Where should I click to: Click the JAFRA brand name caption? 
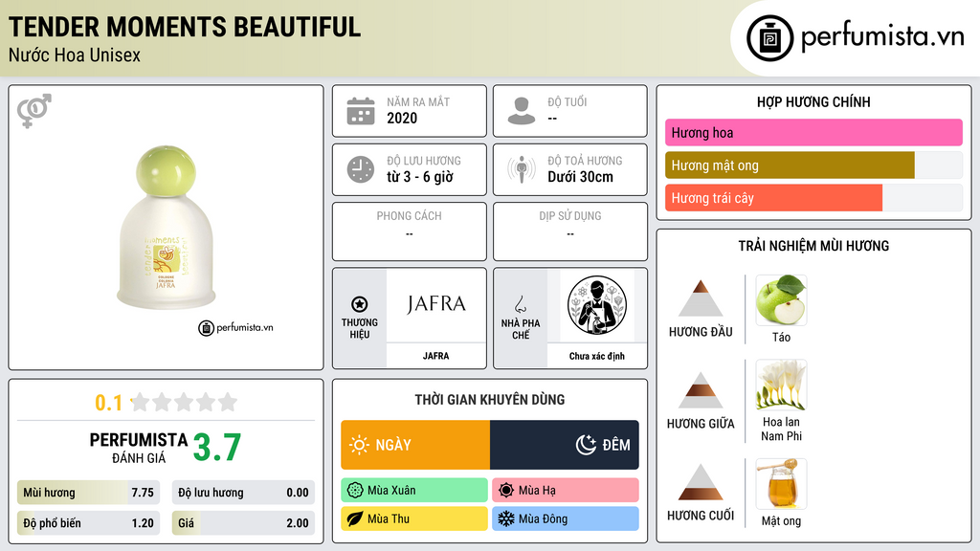pyautogui.click(x=435, y=356)
